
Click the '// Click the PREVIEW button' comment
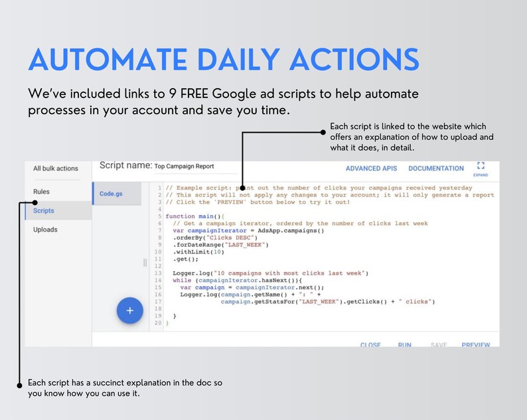(258, 202)
